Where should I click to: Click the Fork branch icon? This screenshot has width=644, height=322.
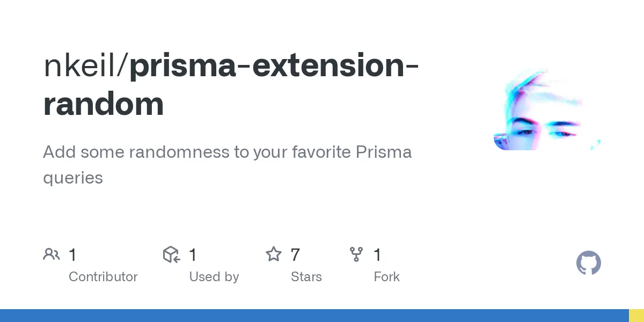(x=356, y=254)
